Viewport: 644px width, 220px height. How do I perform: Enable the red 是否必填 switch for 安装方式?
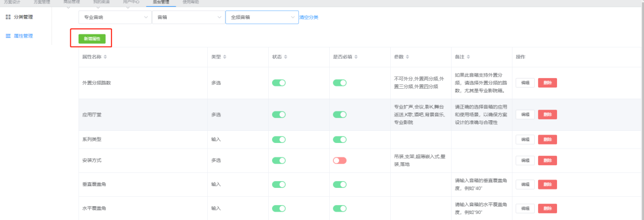click(340, 161)
